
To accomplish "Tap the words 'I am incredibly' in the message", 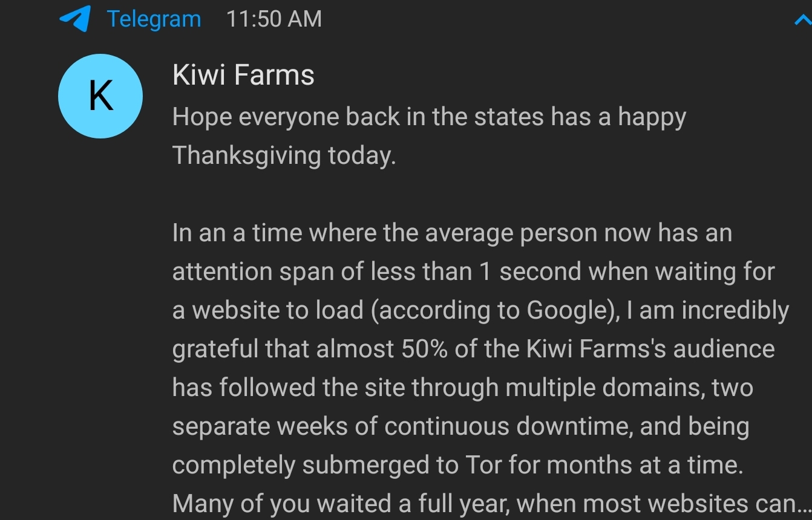I will (709, 310).
